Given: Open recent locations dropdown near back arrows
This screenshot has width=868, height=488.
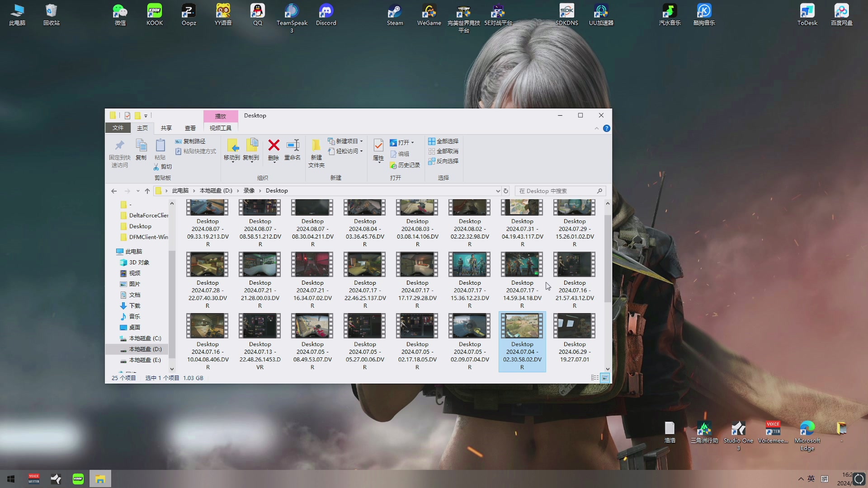Looking at the screenshot, I should (x=138, y=191).
